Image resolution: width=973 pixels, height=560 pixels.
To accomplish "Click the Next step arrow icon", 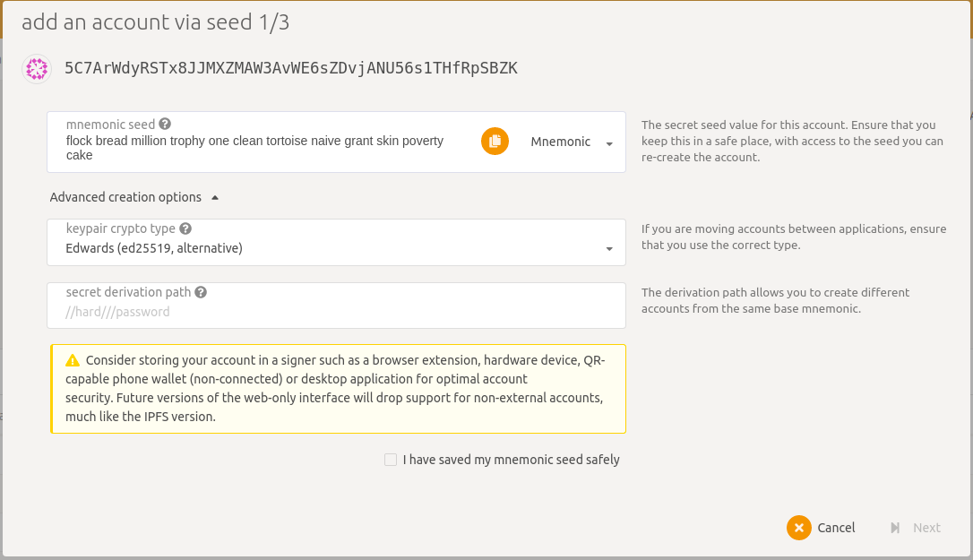I will pos(895,528).
